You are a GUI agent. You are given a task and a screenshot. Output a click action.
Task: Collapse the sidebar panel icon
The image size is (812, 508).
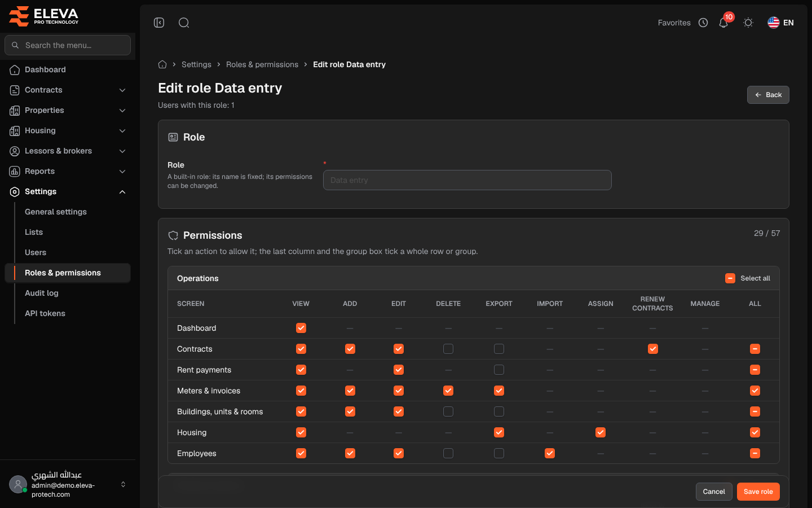point(159,23)
